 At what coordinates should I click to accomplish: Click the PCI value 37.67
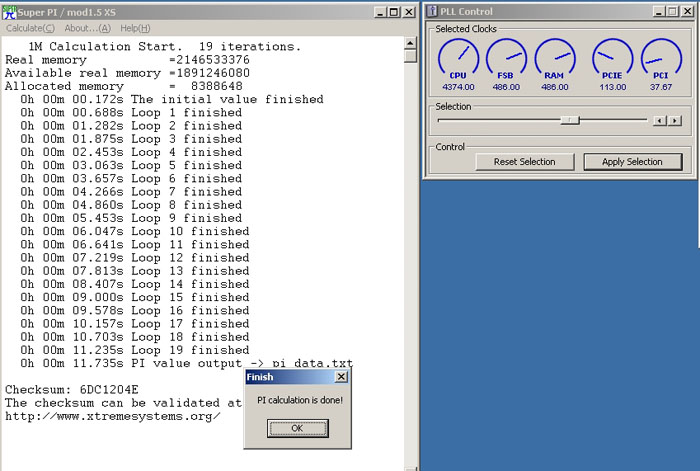tap(661, 87)
